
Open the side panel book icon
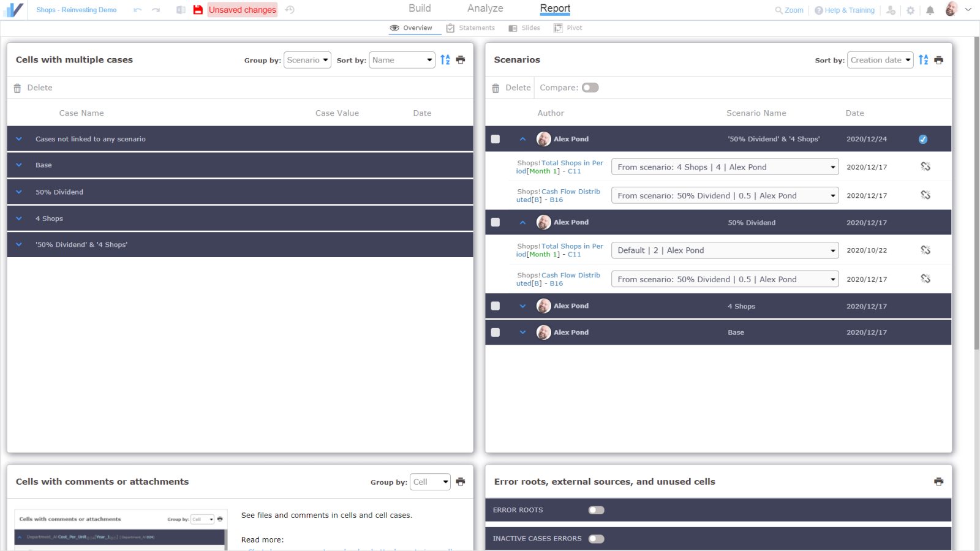tap(181, 10)
